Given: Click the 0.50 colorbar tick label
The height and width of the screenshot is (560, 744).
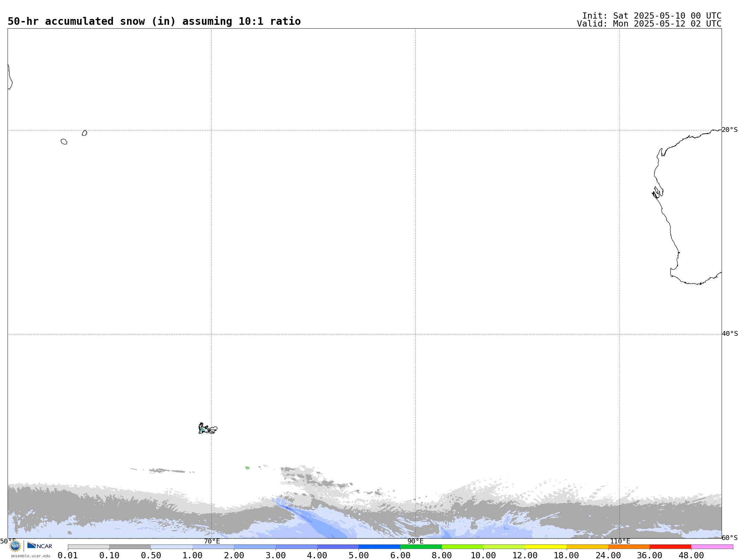Looking at the screenshot, I should [151, 556].
